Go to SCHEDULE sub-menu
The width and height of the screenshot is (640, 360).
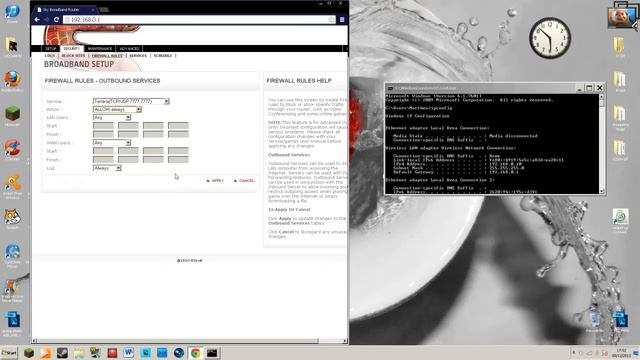tap(162, 56)
